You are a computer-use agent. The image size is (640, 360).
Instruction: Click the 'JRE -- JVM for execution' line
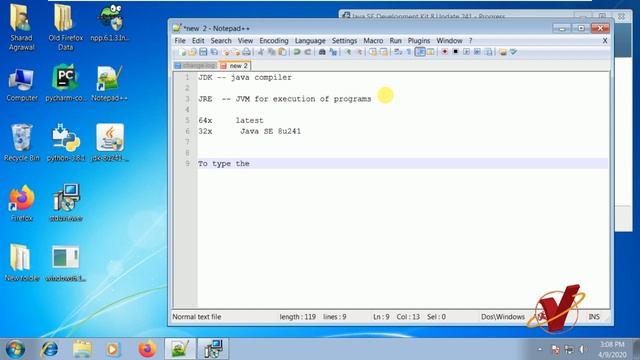click(x=285, y=99)
